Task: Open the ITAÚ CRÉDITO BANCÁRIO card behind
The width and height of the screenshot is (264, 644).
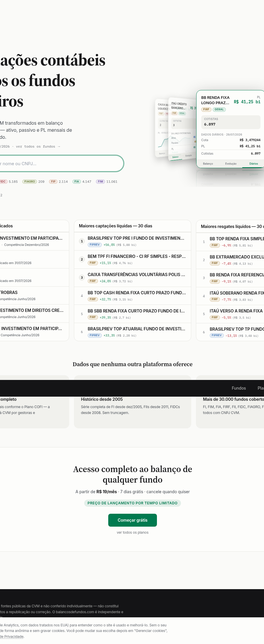Action: click(x=182, y=129)
